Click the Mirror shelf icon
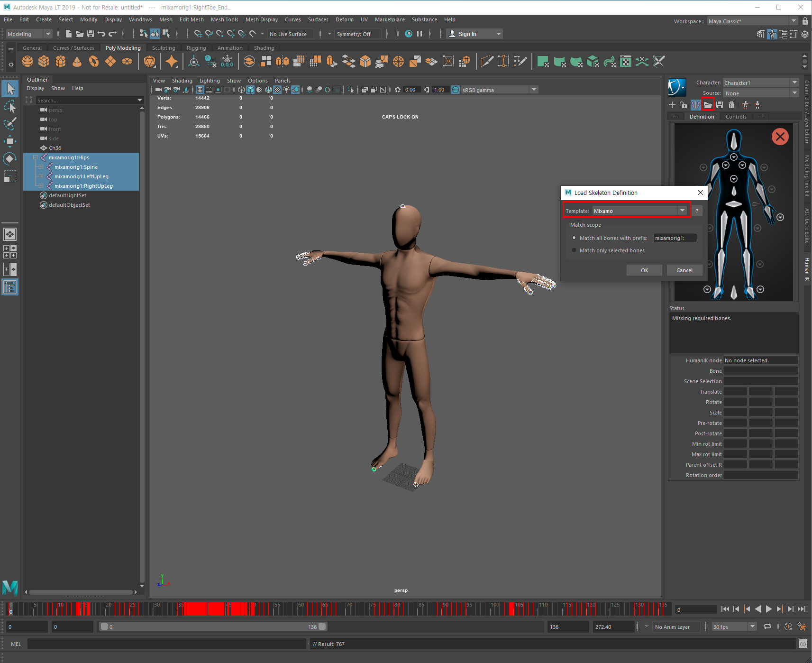812x663 pixels. tap(282, 61)
